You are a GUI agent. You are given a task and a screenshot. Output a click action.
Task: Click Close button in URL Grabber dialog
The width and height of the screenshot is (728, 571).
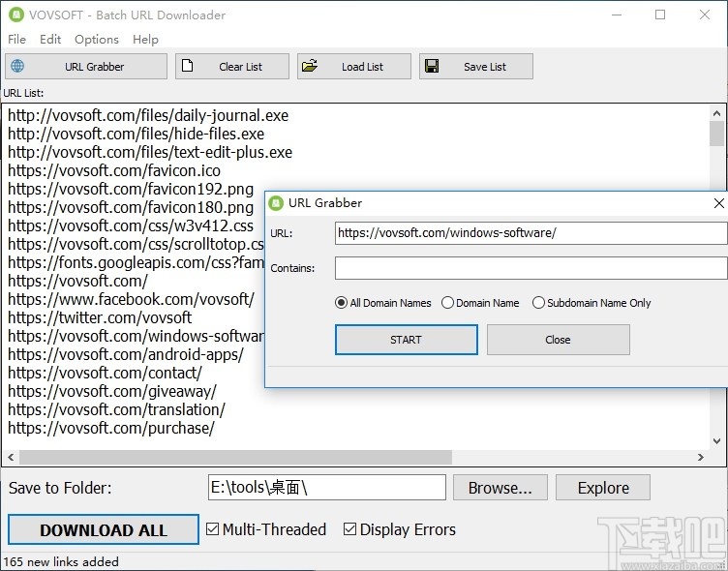coord(558,340)
